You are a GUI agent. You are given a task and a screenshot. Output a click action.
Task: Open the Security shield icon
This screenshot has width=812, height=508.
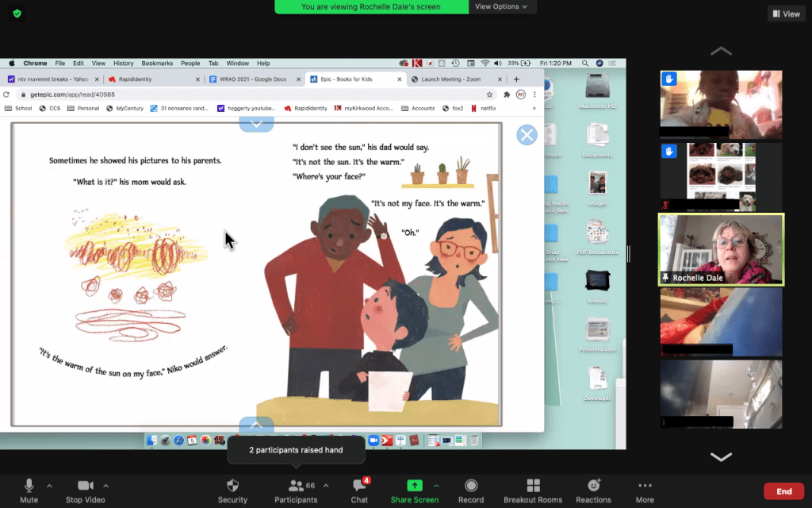pyautogui.click(x=232, y=486)
